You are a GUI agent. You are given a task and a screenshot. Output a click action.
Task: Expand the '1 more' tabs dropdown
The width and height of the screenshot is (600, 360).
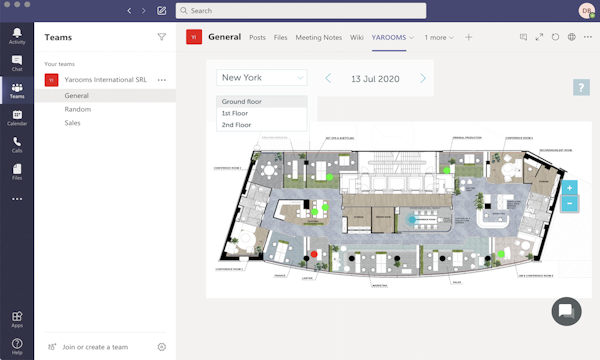[439, 37]
